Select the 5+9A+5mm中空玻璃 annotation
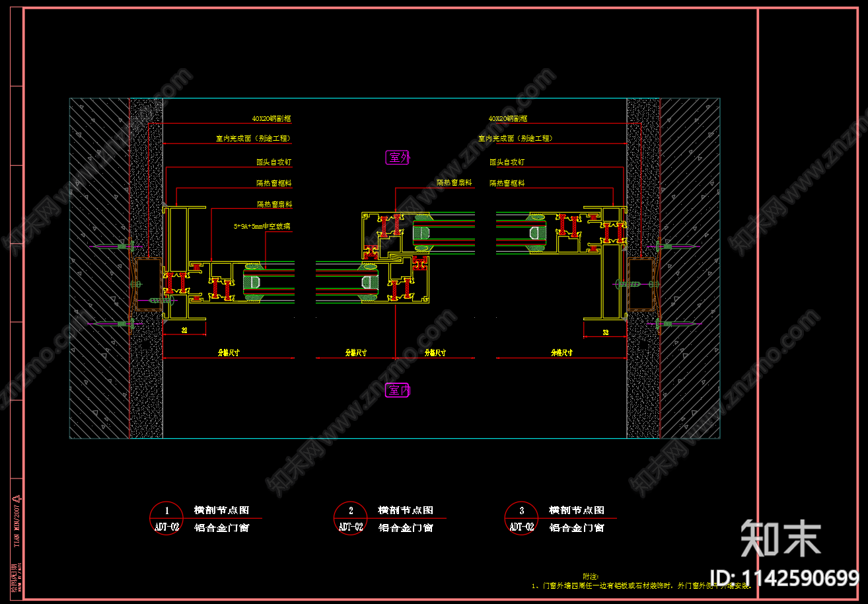The image size is (868, 604). click(262, 226)
